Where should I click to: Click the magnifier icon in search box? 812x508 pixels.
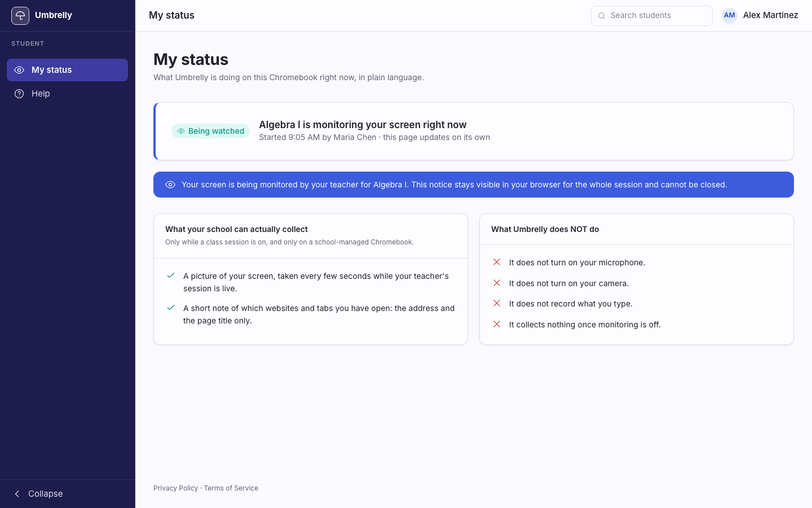click(602, 16)
